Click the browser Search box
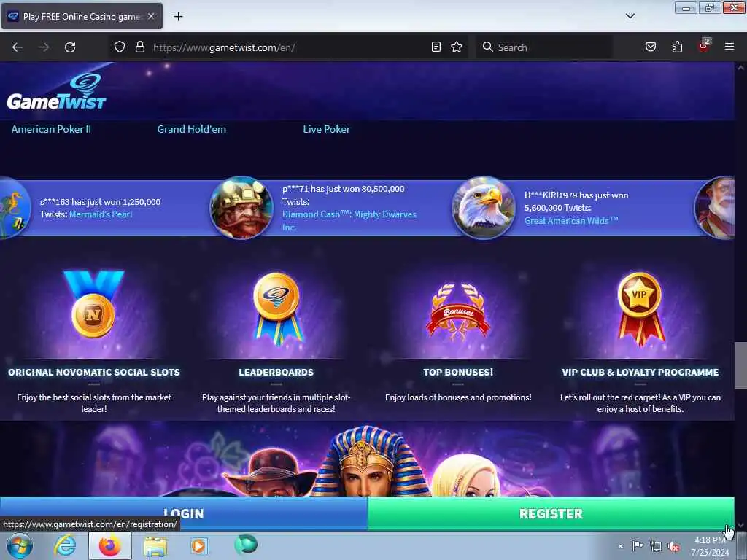The height and width of the screenshot is (560, 747). click(543, 47)
